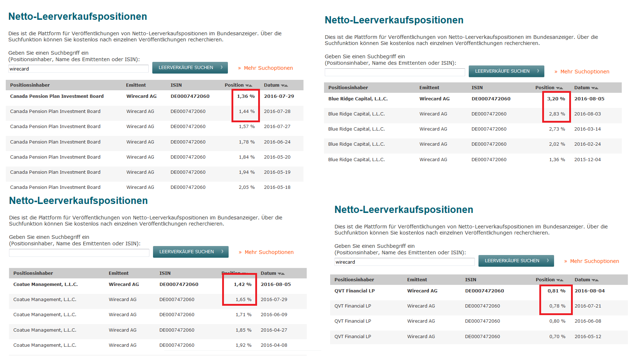Open Mehr Suchoptionen above QVT Financial results

(x=594, y=261)
